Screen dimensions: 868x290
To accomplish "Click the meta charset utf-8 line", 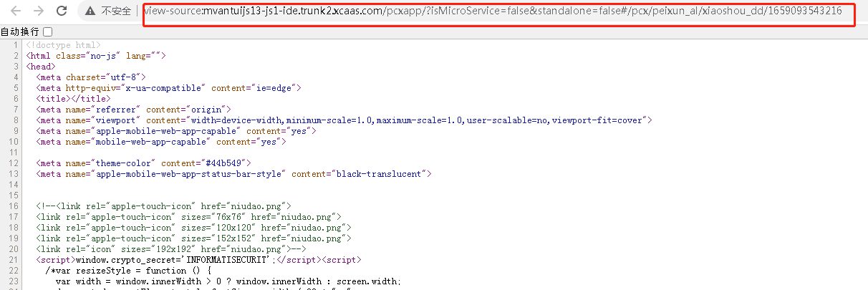I will 92,77.
